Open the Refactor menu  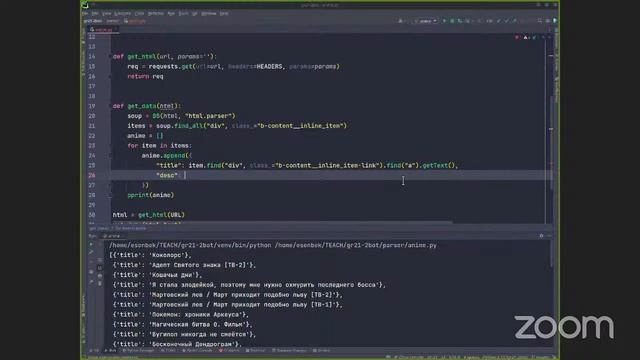point(156,13)
